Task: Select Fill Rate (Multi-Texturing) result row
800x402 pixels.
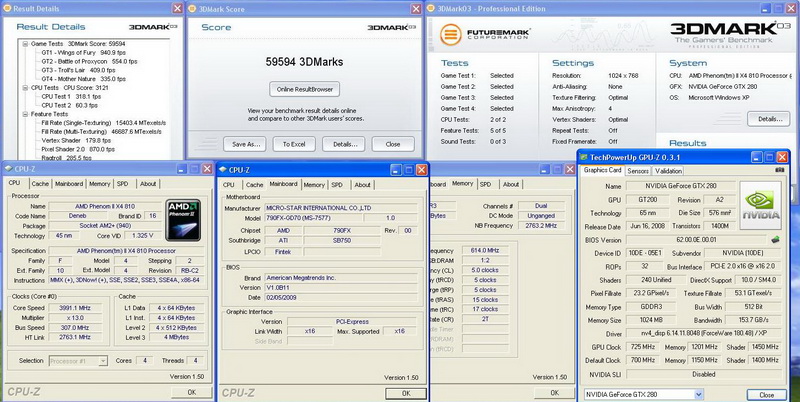Action: pos(102,132)
